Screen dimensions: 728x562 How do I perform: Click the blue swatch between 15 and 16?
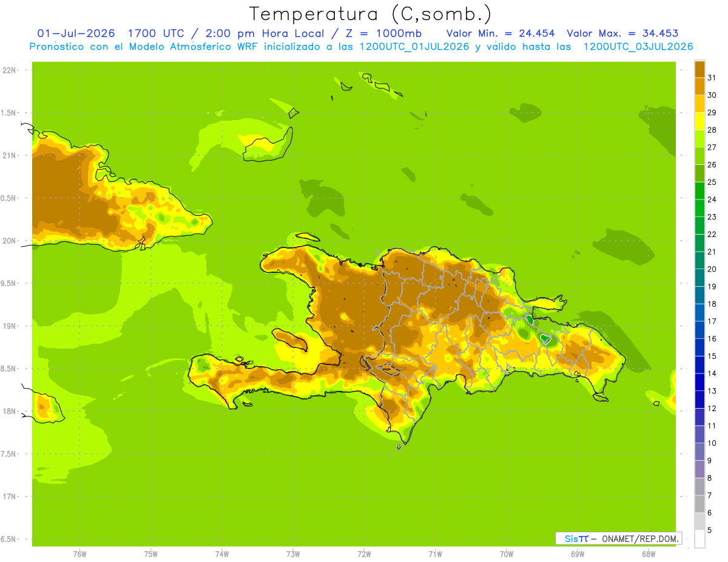pos(699,347)
